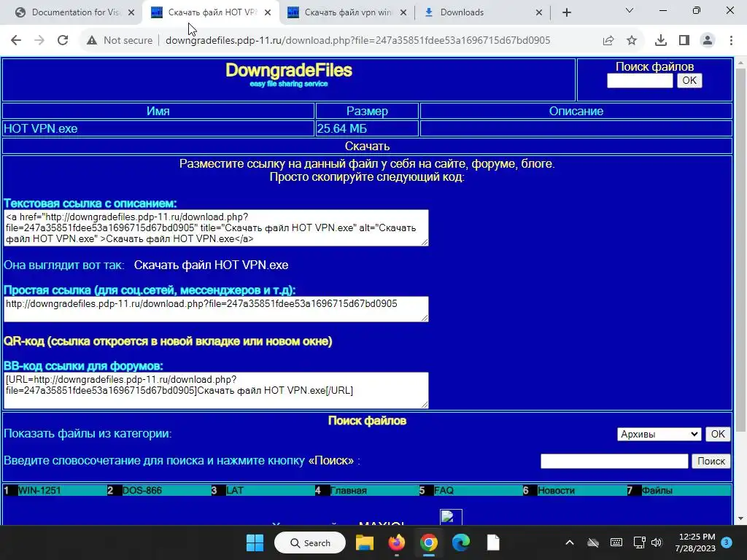Show hidden system tray icons
747x560 pixels.
point(569,542)
